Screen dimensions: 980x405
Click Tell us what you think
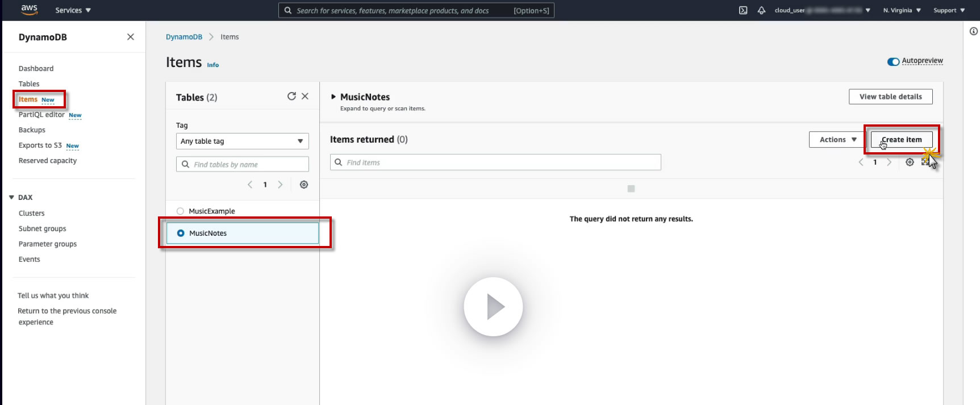click(x=53, y=296)
